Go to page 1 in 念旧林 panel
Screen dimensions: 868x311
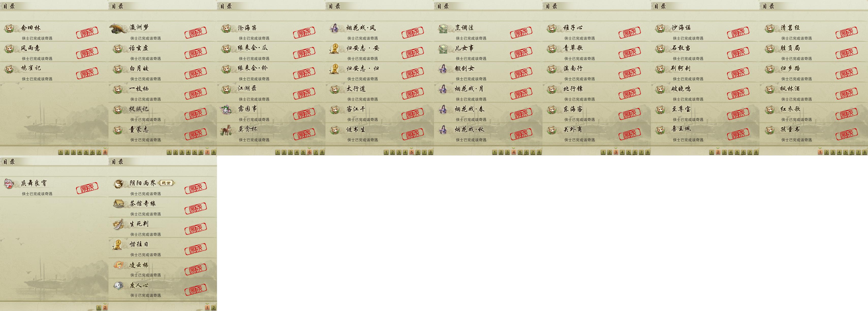tap(61, 152)
